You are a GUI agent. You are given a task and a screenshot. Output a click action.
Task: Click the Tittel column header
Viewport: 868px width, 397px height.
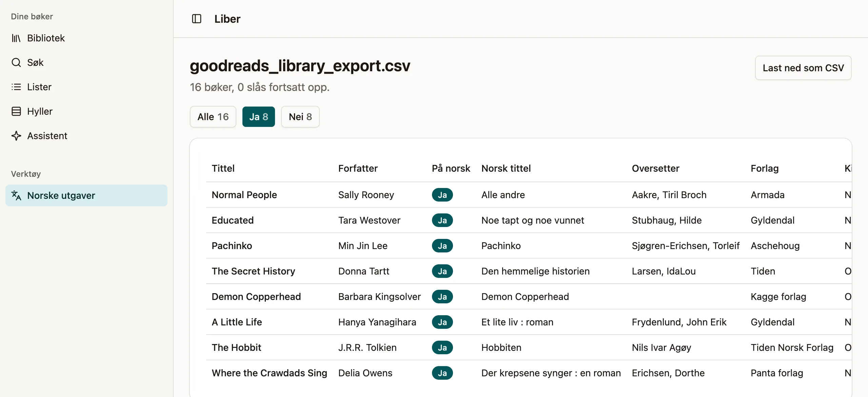pyautogui.click(x=223, y=168)
